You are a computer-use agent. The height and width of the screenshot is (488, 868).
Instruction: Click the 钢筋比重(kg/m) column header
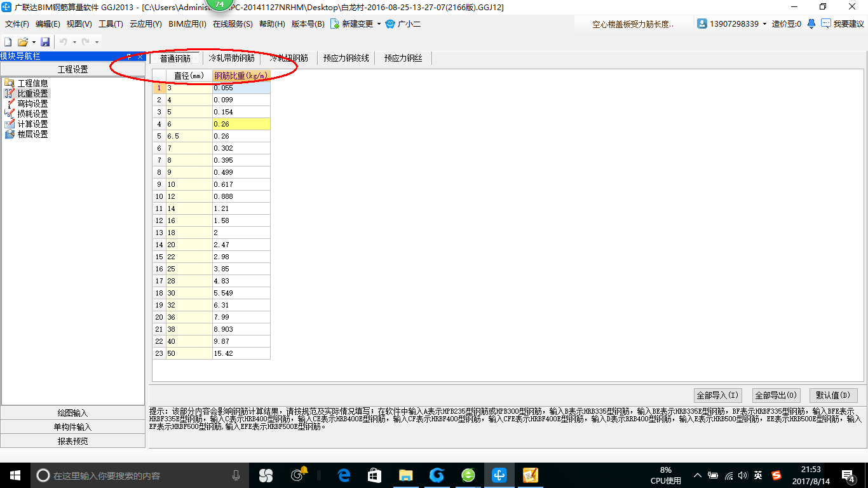tap(241, 76)
